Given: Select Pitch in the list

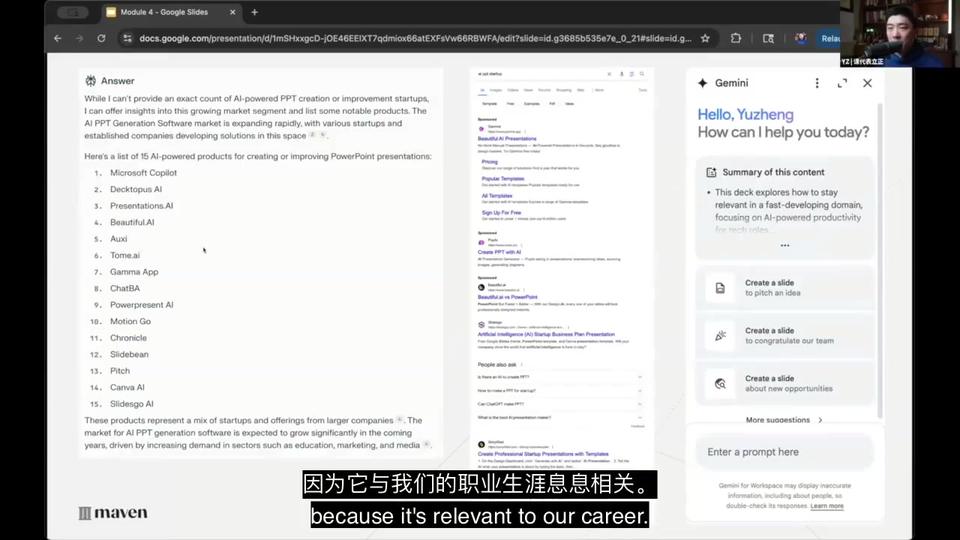Looking at the screenshot, I should click(120, 371).
